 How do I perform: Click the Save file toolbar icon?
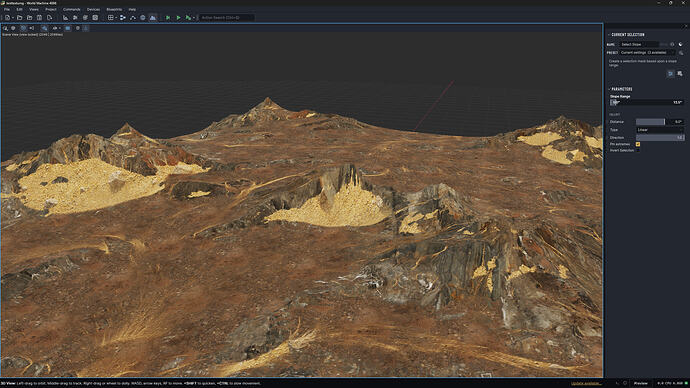pos(39,18)
